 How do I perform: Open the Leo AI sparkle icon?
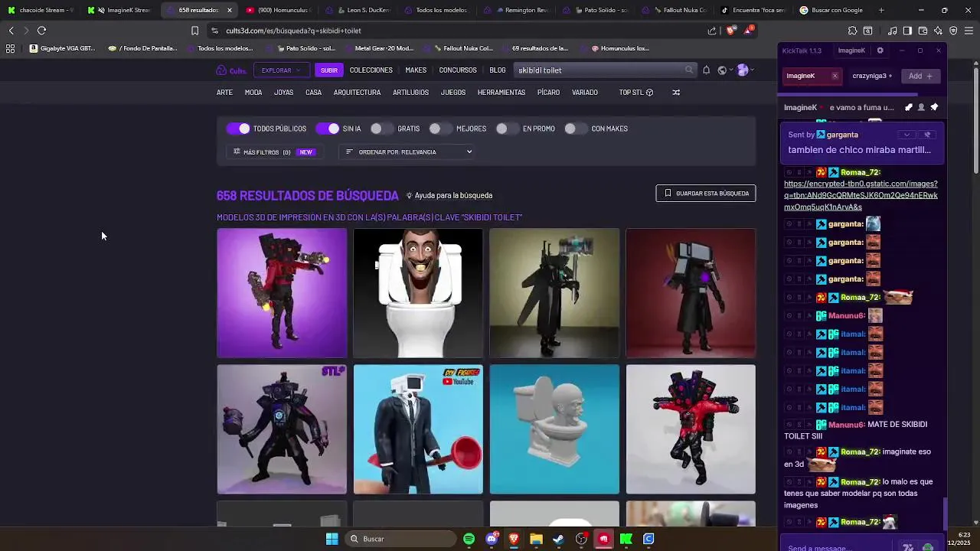click(938, 31)
